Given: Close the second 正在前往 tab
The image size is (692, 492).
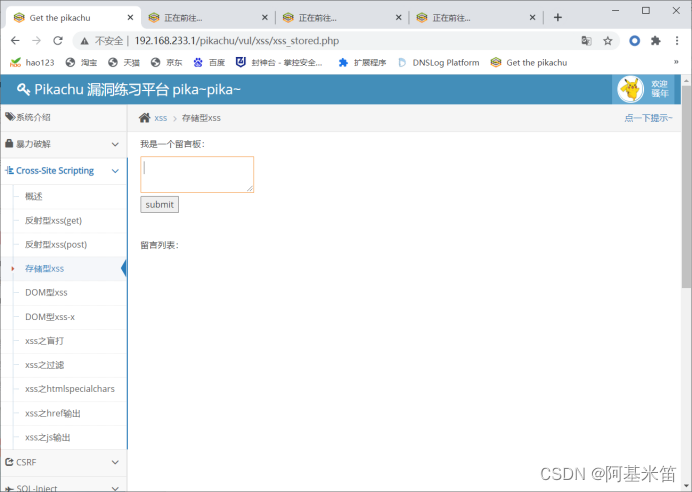Looking at the screenshot, I should pos(399,18).
